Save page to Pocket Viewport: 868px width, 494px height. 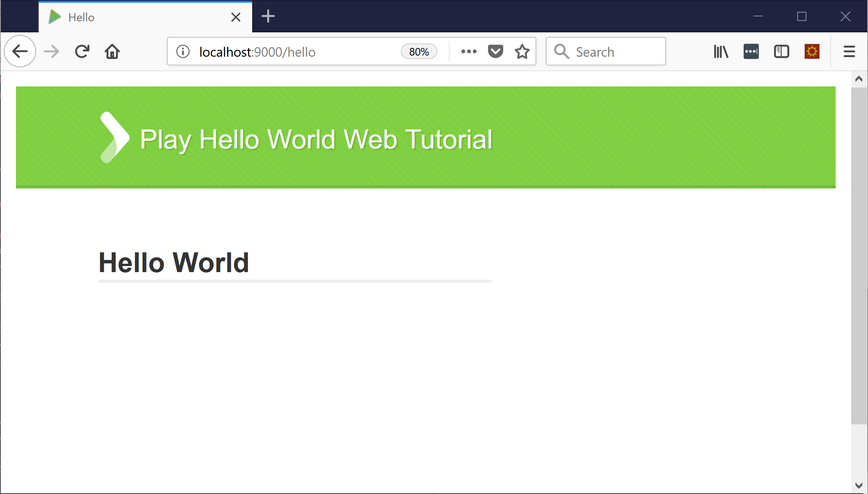coord(495,51)
